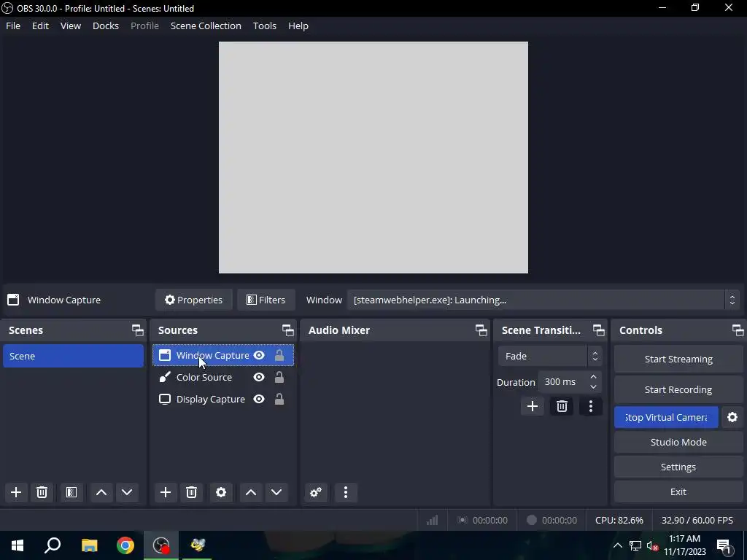Screen dimensions: 747x560
Task: Lock the Color Source
Action: [279, 377]
